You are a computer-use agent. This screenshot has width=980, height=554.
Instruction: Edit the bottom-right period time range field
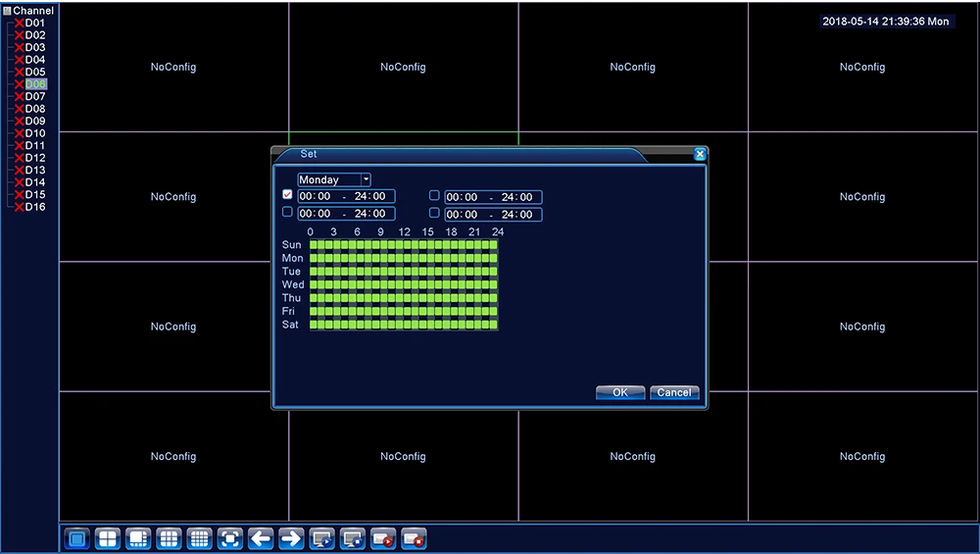[x=493, y=215]
